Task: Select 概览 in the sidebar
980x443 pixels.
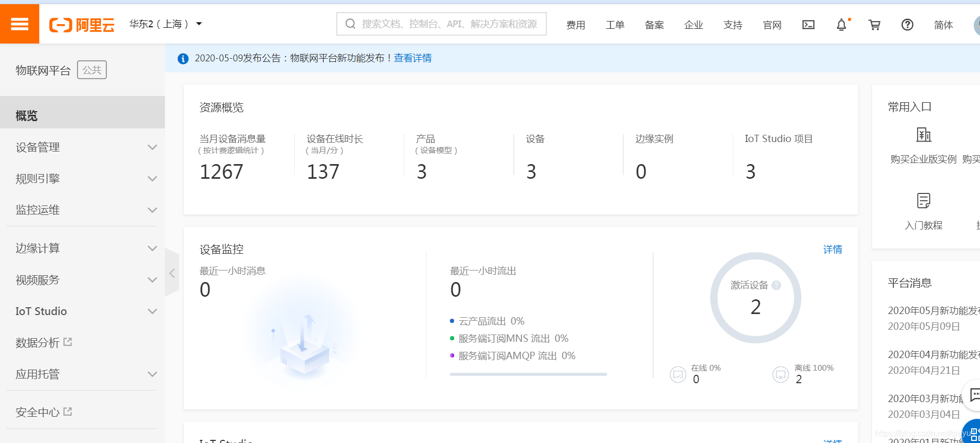Action: coord(82,112)
